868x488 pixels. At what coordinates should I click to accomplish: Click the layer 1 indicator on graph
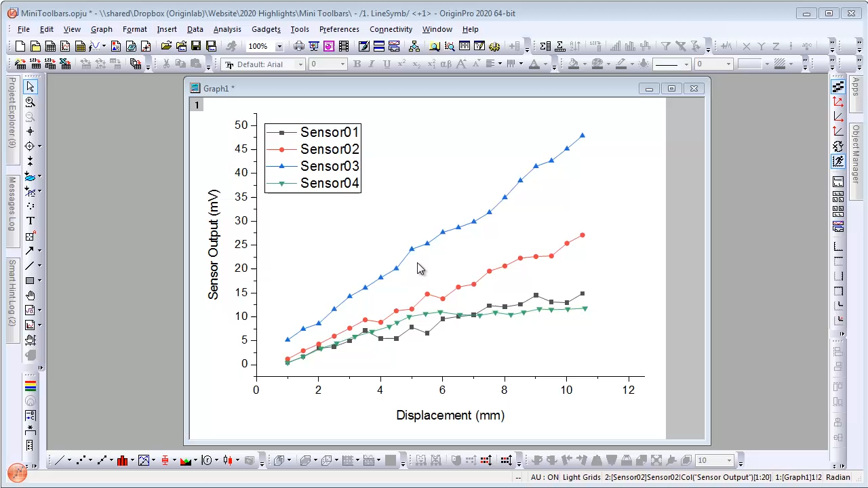pos(197,105)
